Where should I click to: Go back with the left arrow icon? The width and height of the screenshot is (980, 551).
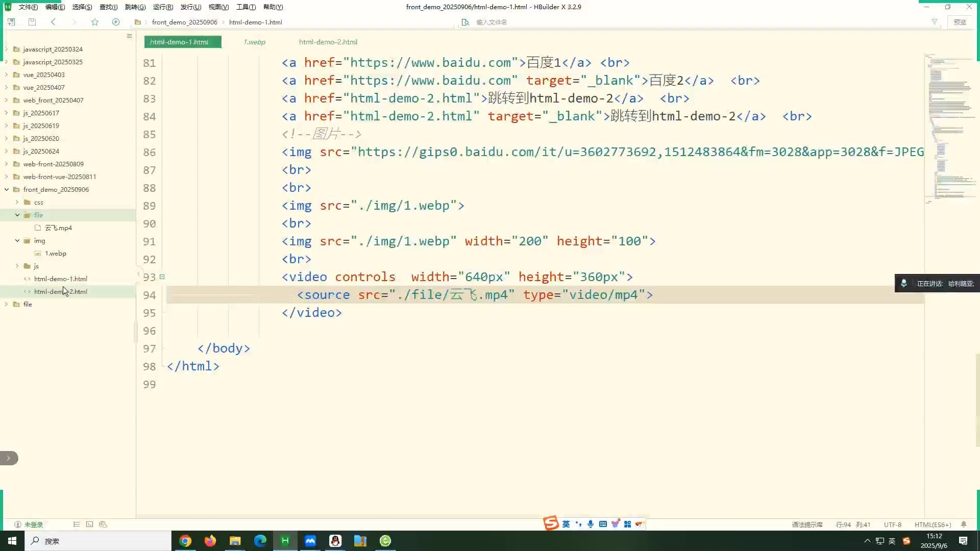pyautogui.click(x=53, y=22)
